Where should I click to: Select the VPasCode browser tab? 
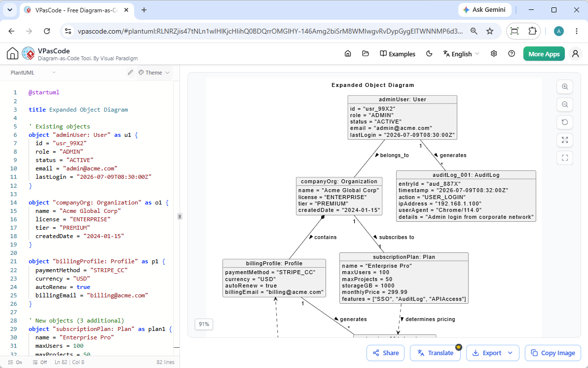(76, 10)
